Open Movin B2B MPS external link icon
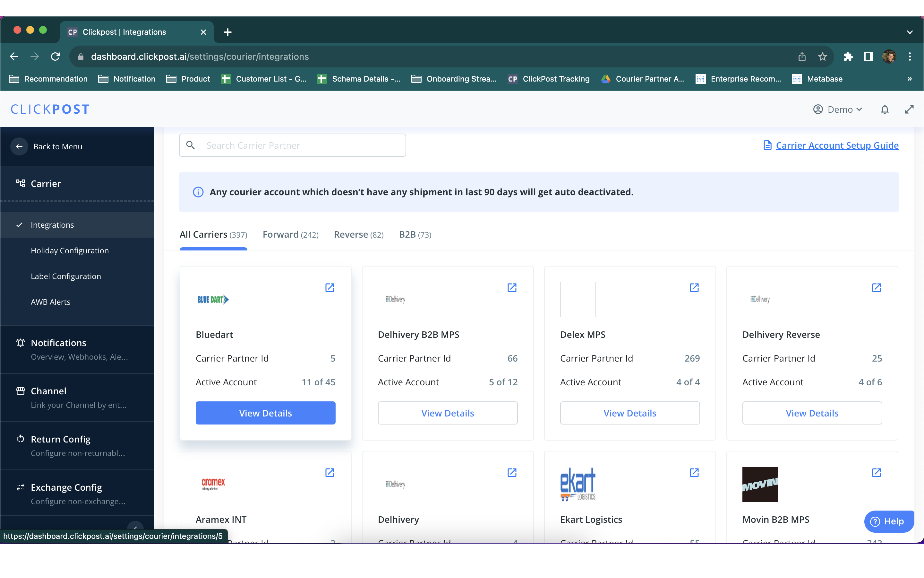The height and width of the screenshot is (578, 924). (876, 472)
